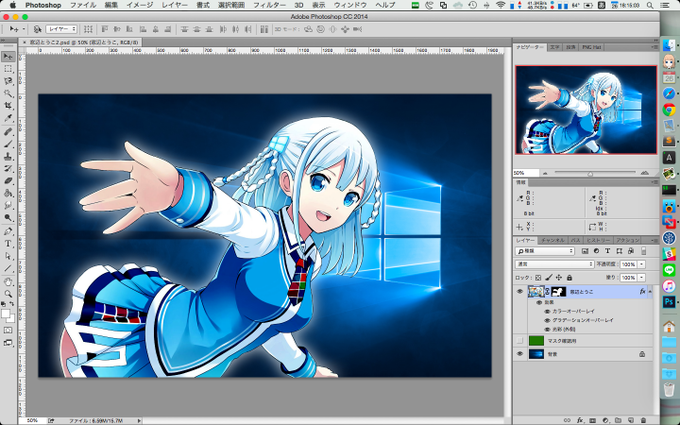This screenshot has width=680, height=425.
Task: Select the Clone Stamp tool
Action: [8, 156]
